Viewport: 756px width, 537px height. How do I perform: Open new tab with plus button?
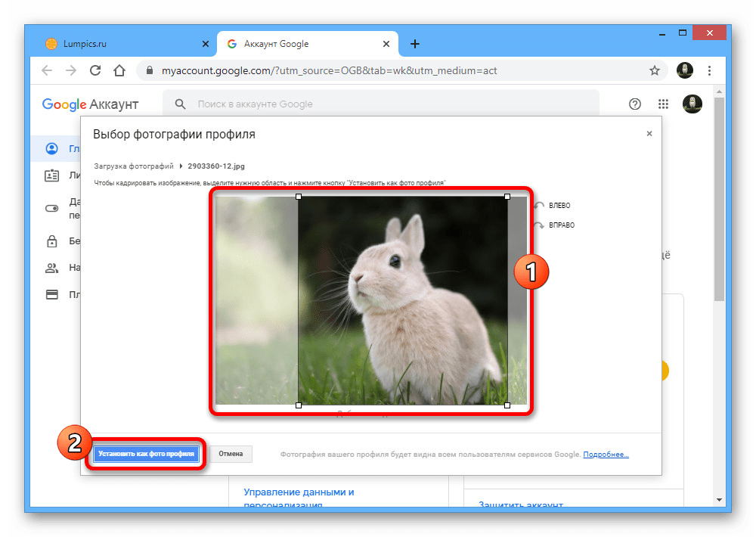click(414, 44)
